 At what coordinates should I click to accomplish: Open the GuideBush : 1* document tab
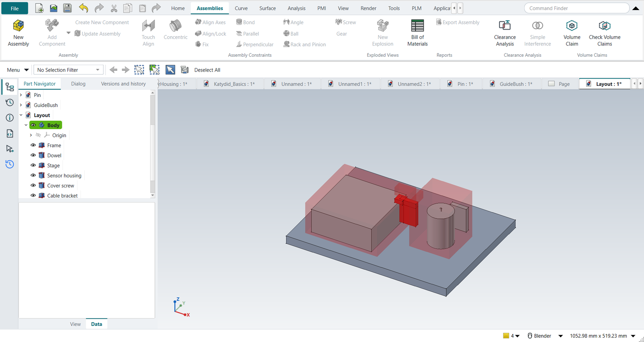[511, 84]
